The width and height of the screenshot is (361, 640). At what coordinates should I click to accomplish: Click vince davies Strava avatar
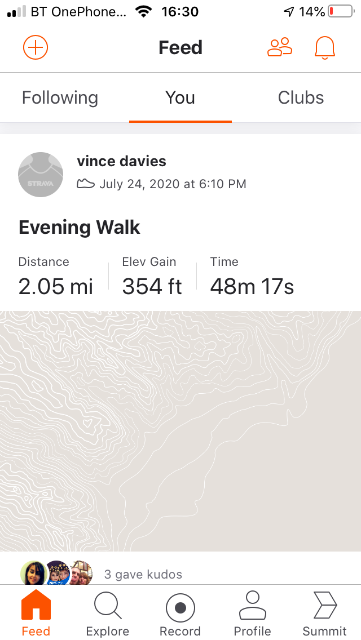40,174
